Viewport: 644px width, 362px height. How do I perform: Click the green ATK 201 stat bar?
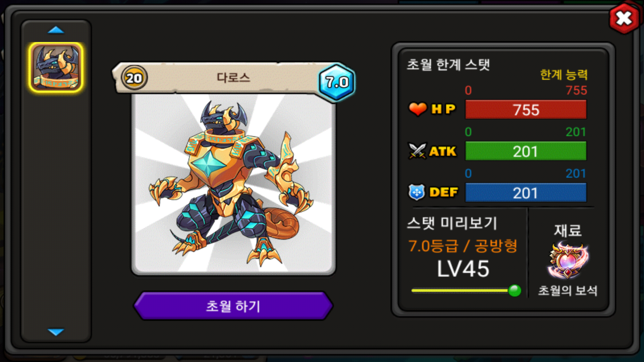tap(526, 151)
